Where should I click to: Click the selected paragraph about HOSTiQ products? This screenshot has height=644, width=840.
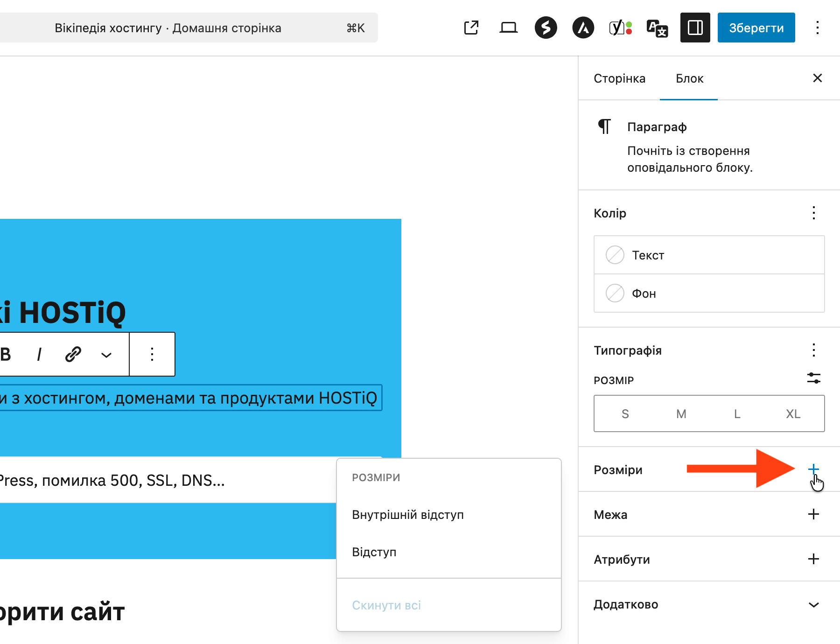pyautogui.click(x=190, y=398)
